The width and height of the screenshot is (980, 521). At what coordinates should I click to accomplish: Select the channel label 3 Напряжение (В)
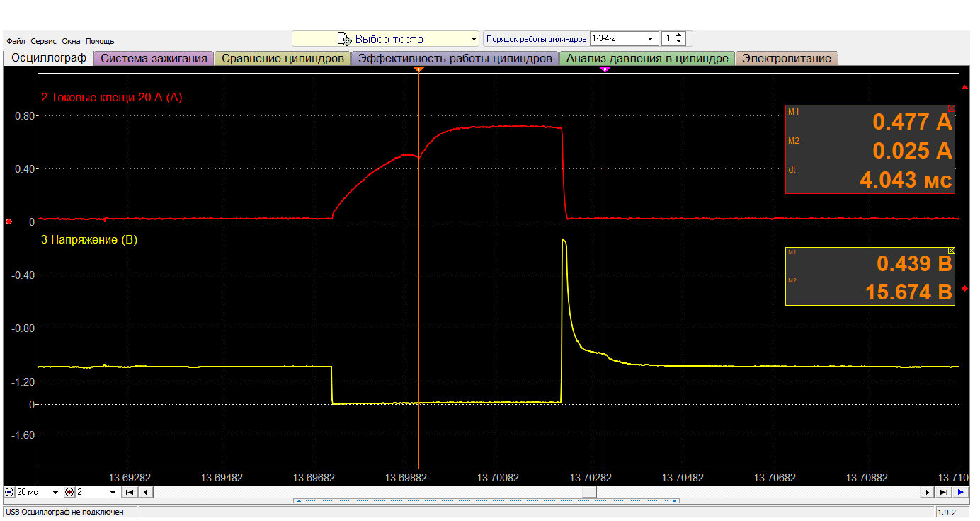click(x=89, y=240)
